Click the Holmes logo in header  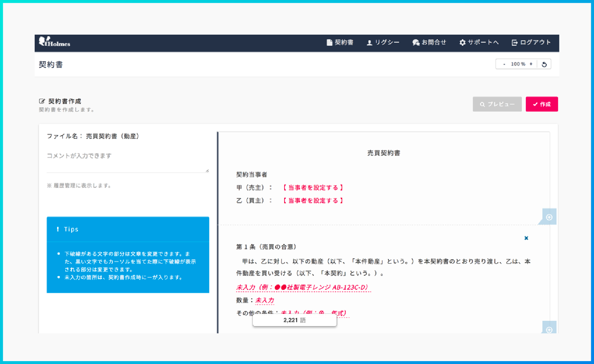55,42
